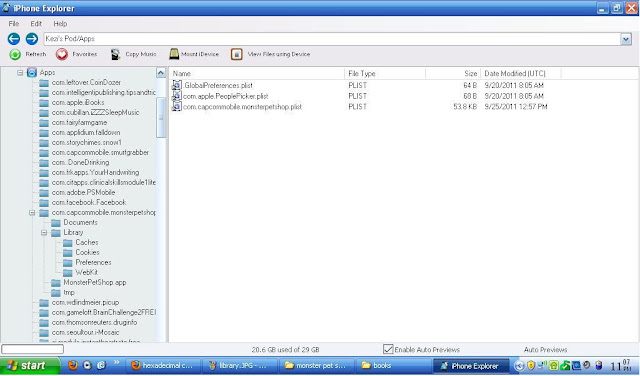Click the path address field
This screenshot has height=376, width=640.
pos(332,39)
